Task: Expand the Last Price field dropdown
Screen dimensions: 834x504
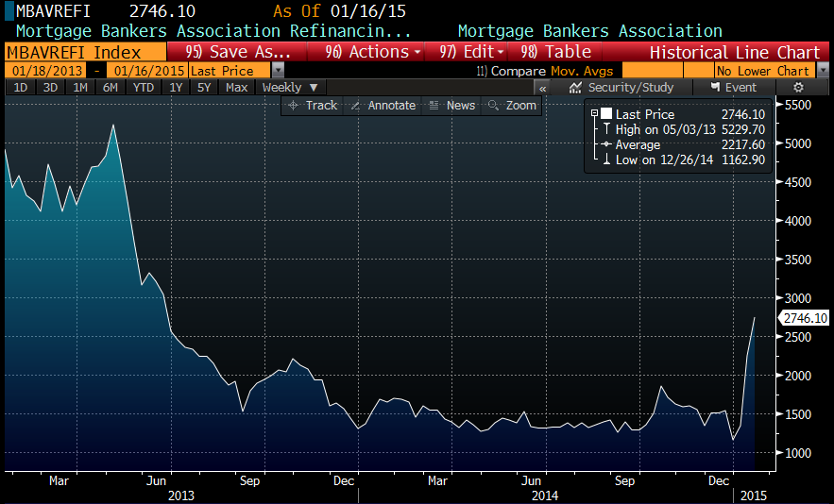Action: tap(278, 70)
